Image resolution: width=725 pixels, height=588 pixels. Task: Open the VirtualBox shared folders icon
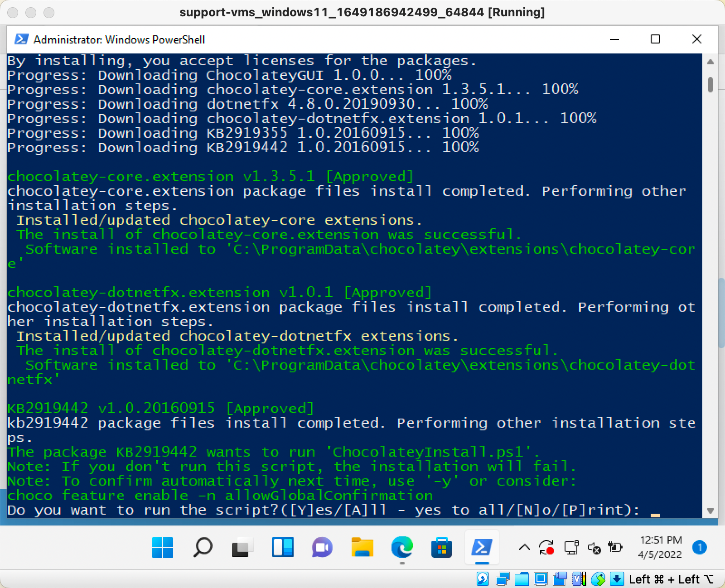click(x=522, y=579)
